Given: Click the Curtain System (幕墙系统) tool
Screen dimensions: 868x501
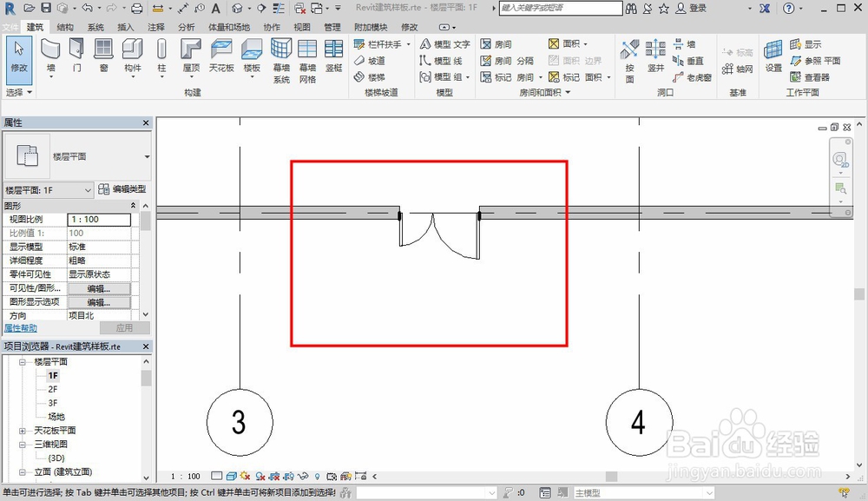Looking at the screenshot, I should click(281, 61).
